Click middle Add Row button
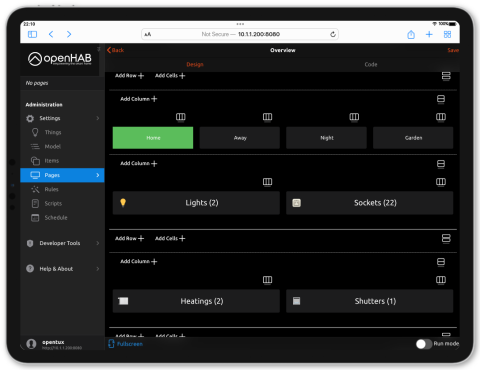Screen dimensions: 480x370 click(x=129, y=238)
